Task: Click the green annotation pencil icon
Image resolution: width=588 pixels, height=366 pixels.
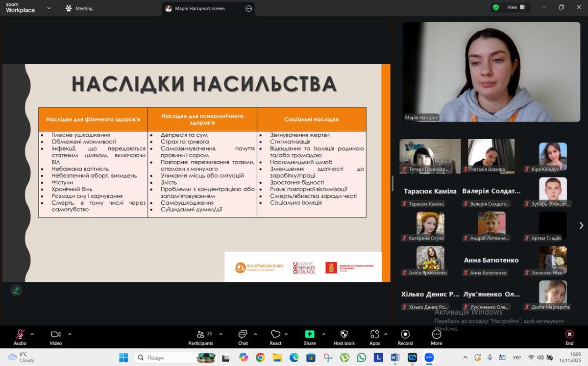Action: (x=16, y=291)
